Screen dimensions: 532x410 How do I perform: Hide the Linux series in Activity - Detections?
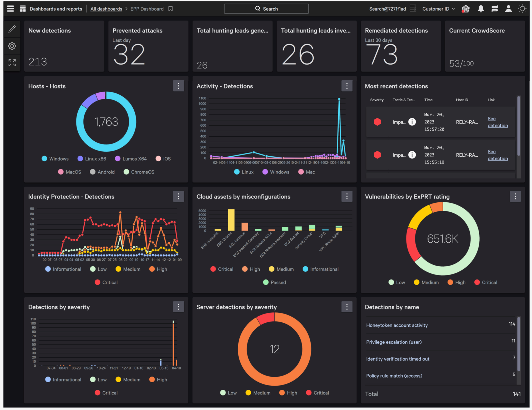[x=244, y=172]
